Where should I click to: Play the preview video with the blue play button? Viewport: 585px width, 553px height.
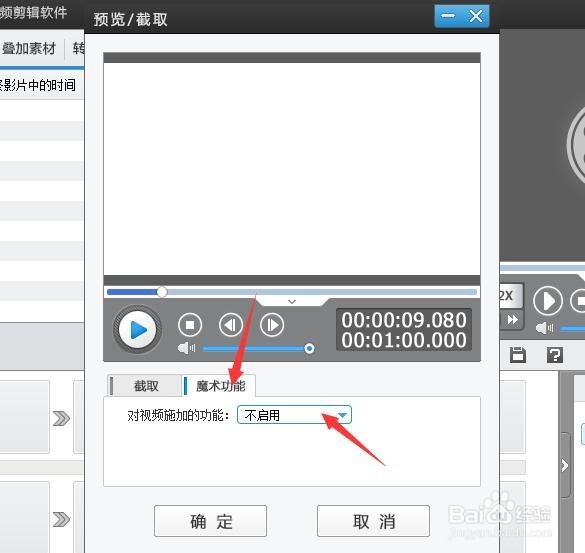coord(137,330)
